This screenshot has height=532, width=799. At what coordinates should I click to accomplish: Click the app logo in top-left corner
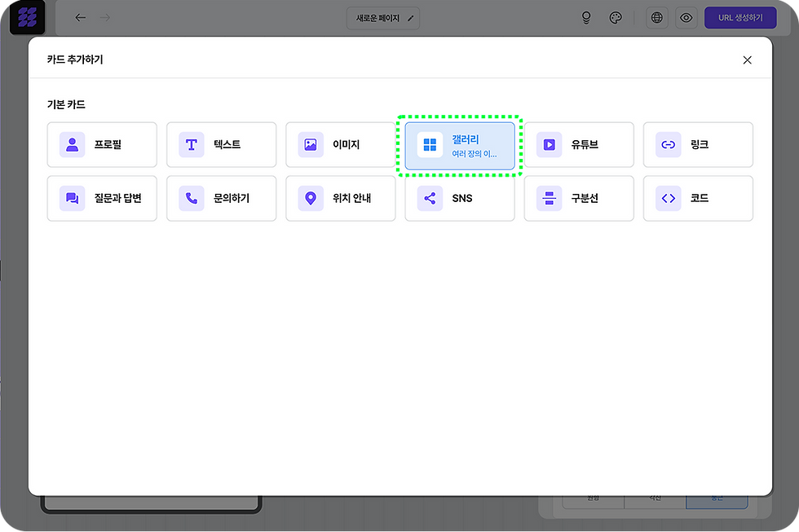[x=28, y=17]
